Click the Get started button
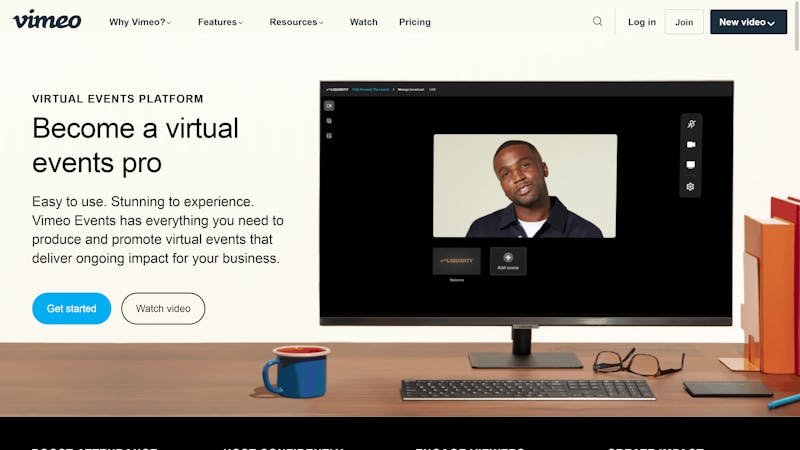This screenshot has width=800, height=450. (71, 308)
